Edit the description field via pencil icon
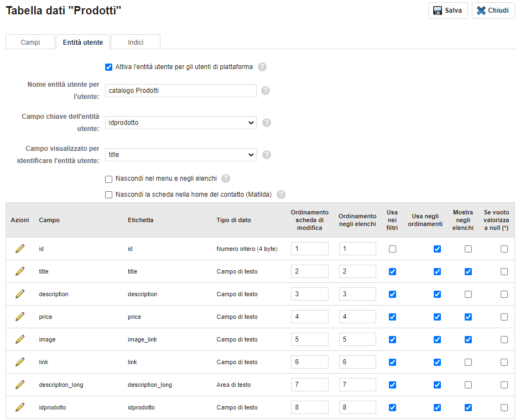Screen dimensions: 520x420 click(x=20, y=294)
